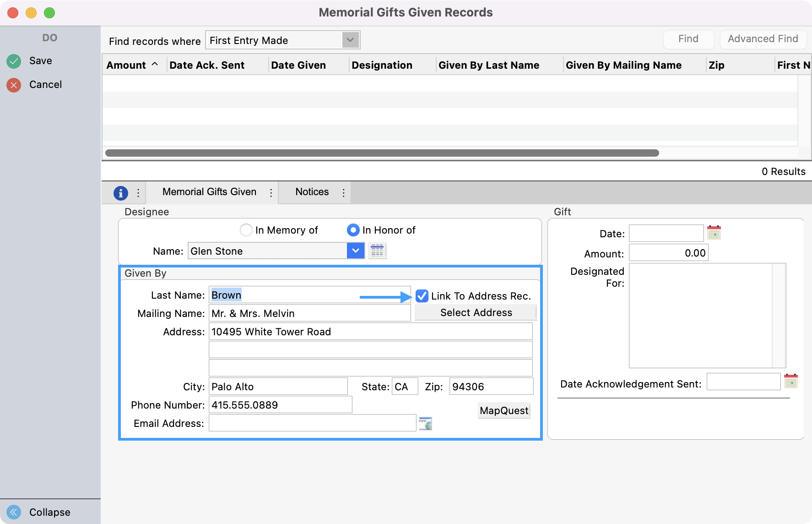
Task: Open the Find records where dropdown
Action: coord(350,40)
